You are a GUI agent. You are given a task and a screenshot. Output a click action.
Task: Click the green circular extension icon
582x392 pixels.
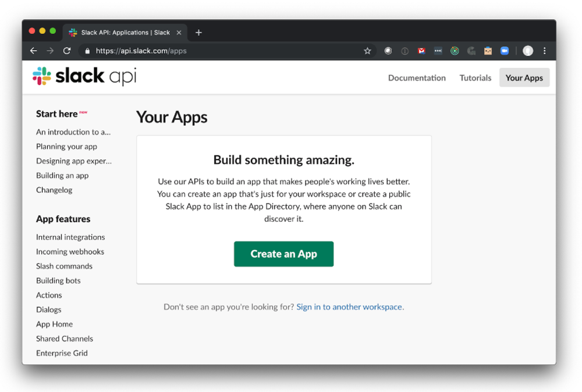point(455,51)
